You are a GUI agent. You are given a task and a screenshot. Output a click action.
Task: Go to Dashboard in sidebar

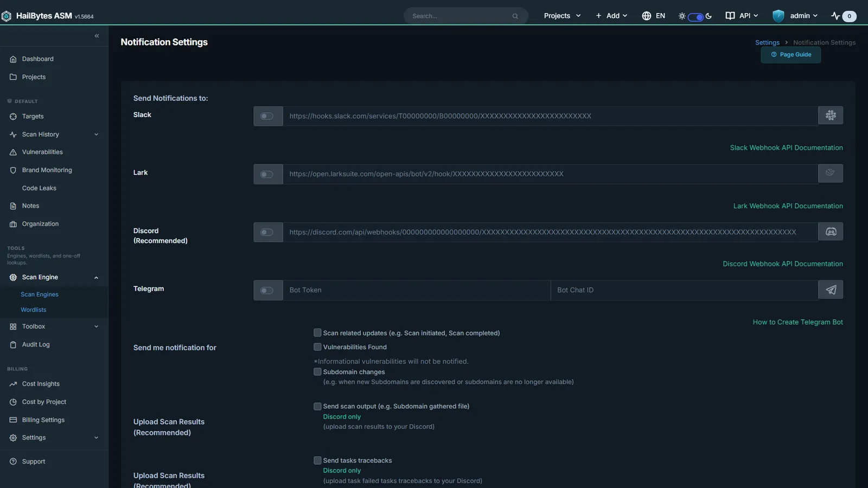(x=37, y=59)
